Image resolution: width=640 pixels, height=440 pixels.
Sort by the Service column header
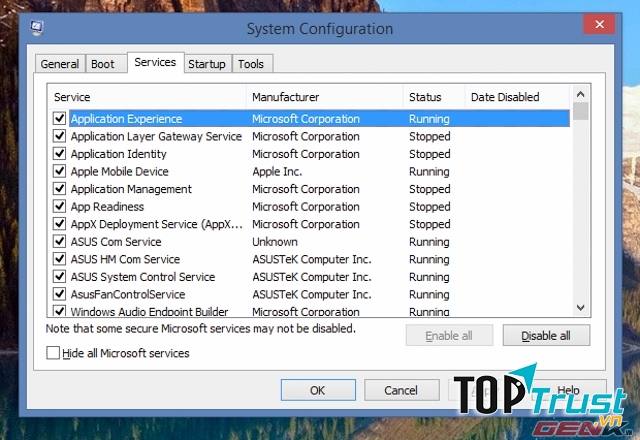click(x=146, y=97)
